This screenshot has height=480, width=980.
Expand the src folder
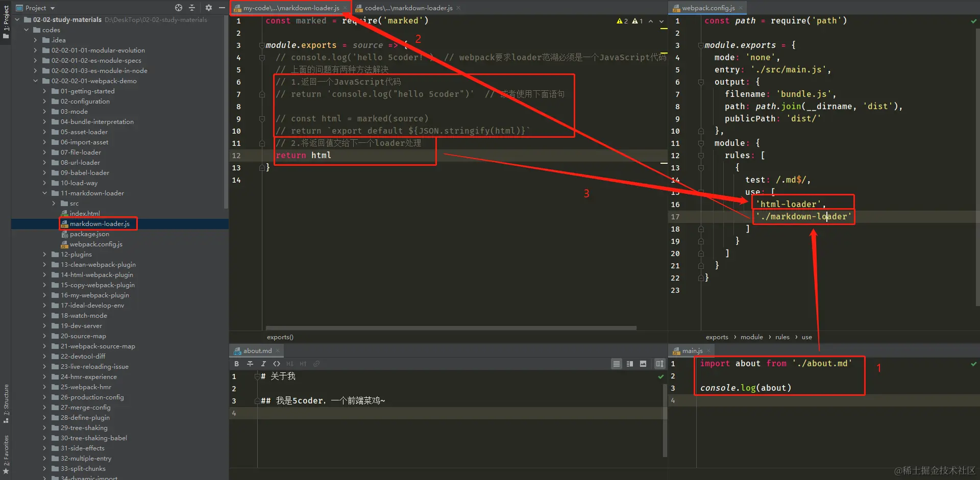pos(54,204)
